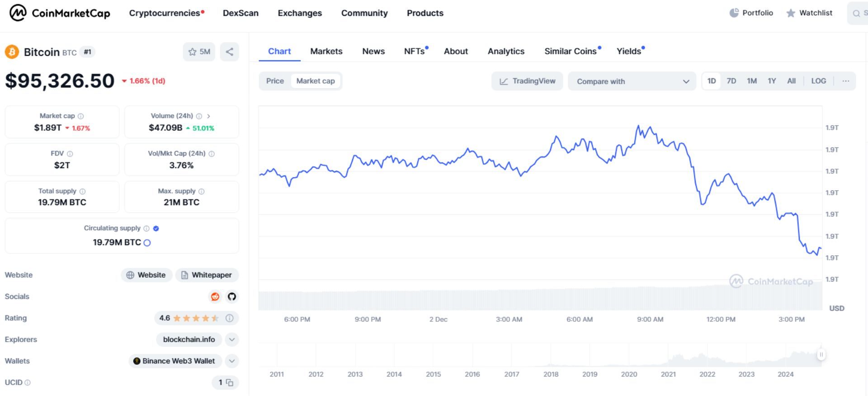Image resolution: width=868 pixels, height=396 pixels.
Task: Expand the Explorers list chevron
Action: click(232, 339)
